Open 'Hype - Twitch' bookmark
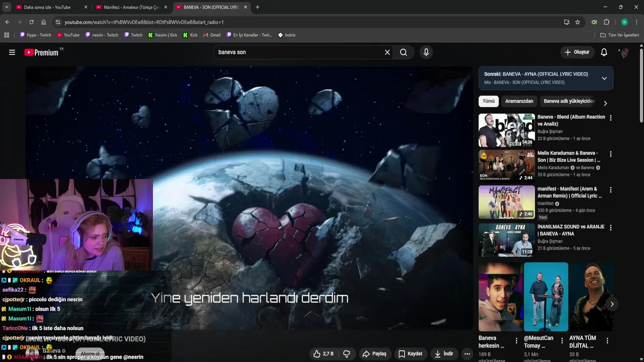Image resolution: width=644 pixels, height=362 pixels. (35, 35)
